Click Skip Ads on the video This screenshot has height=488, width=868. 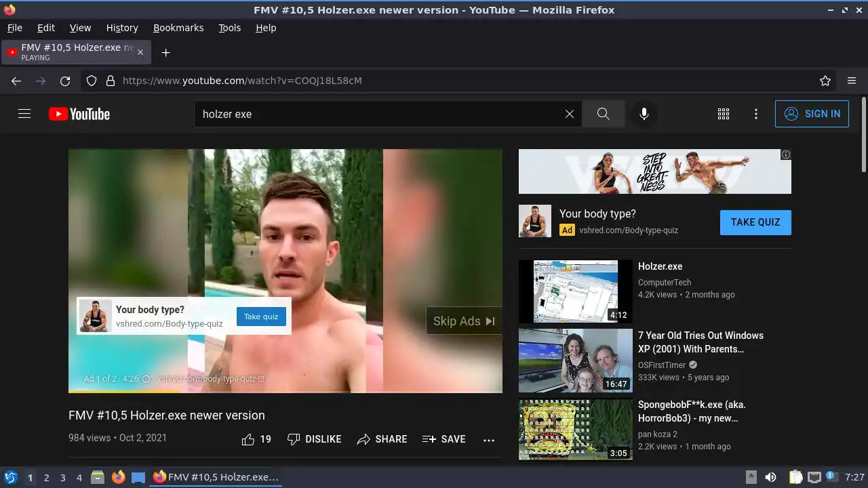[464, 321]
